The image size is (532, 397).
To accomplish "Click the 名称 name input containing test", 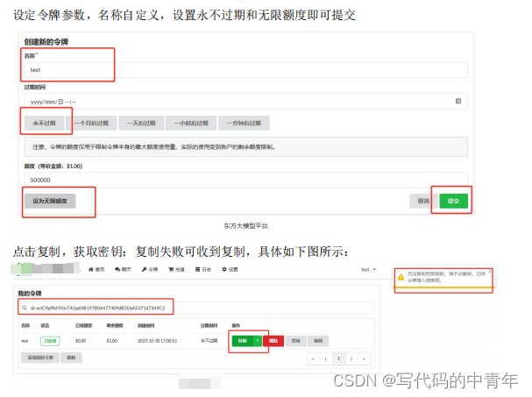I will 246,70.
